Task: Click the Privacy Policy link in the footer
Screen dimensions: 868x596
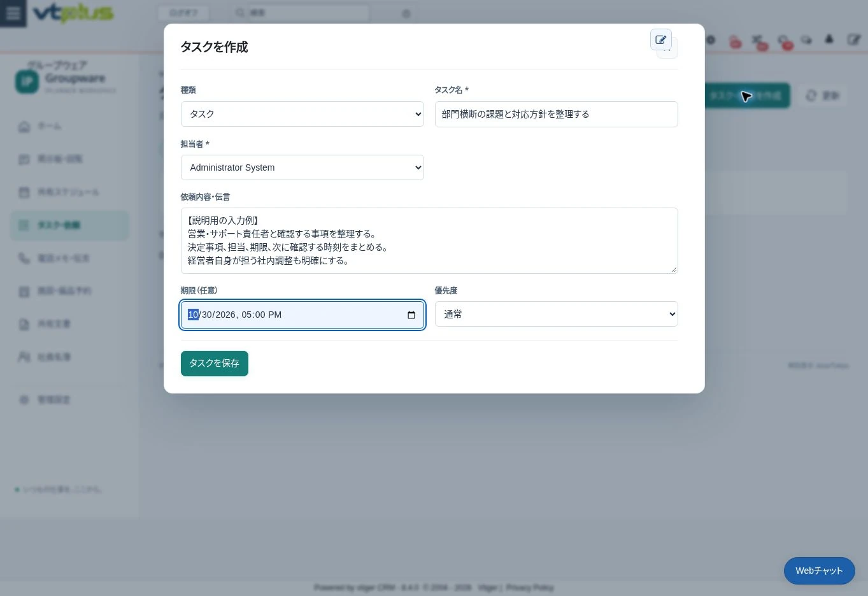Action: point(530,587)
